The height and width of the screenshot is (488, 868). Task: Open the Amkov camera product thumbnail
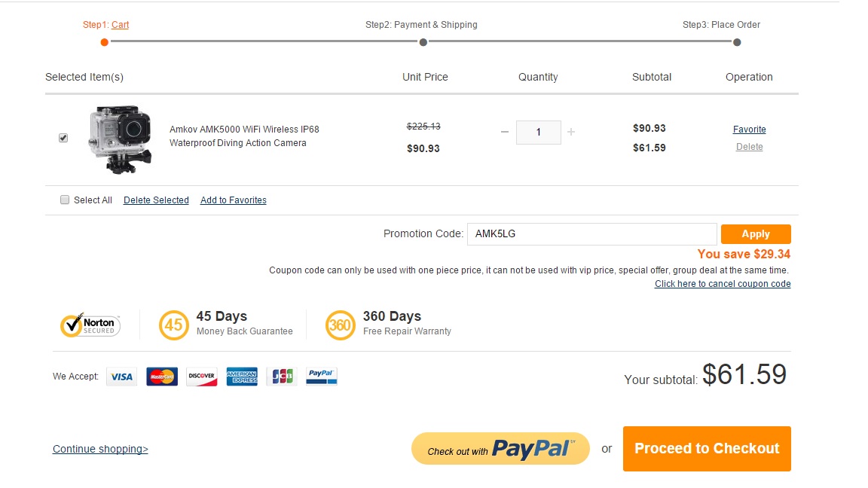120,139
